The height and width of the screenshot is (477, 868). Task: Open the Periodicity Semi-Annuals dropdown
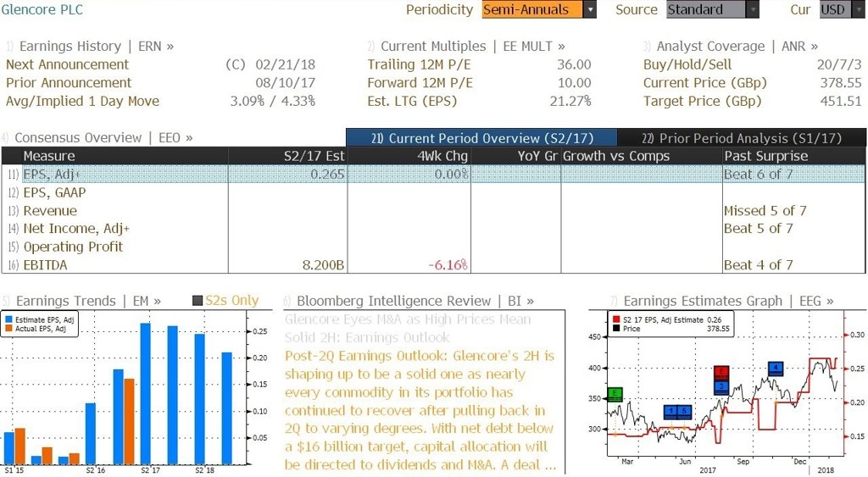coord(590,9)
